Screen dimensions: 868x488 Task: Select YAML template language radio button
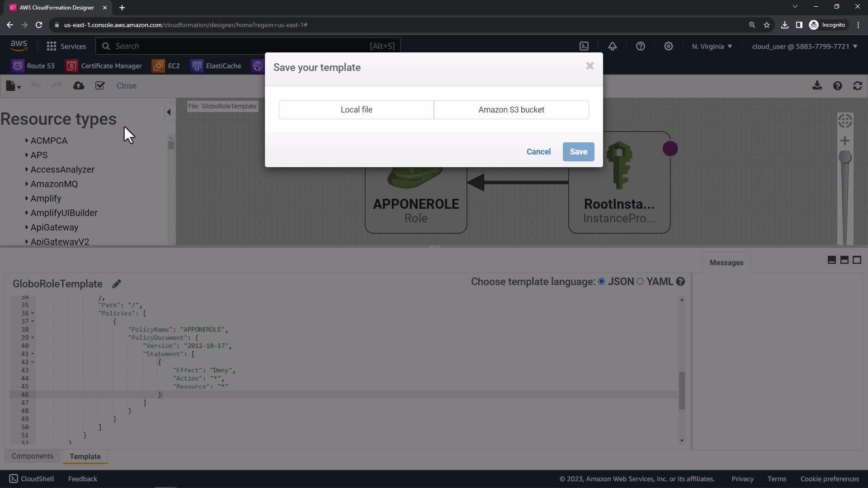click(x=640, y=282)
